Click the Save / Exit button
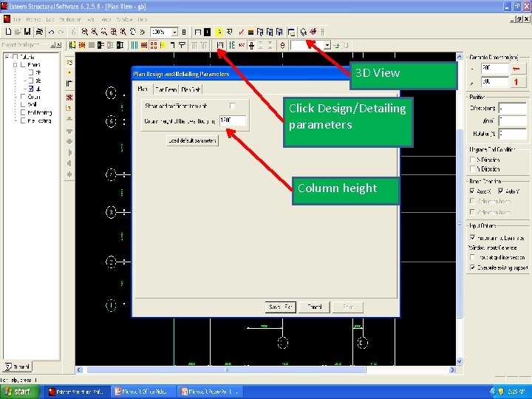This screenshot has height=399, width=532. point(280,307)
